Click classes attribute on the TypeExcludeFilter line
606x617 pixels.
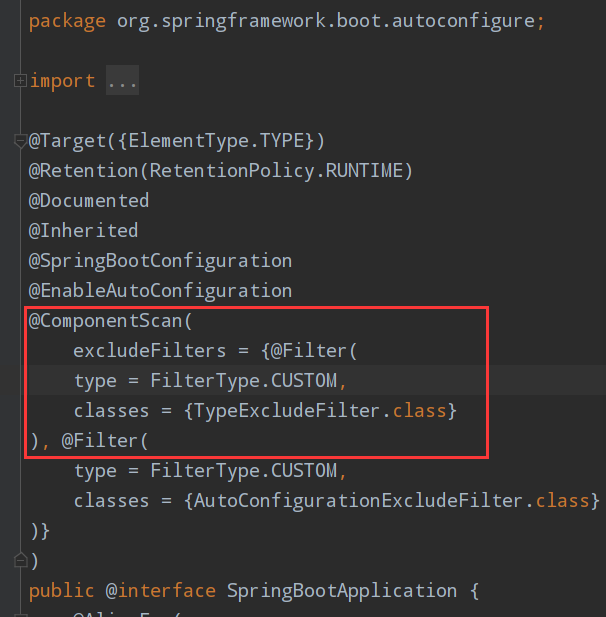coord(112,411)
